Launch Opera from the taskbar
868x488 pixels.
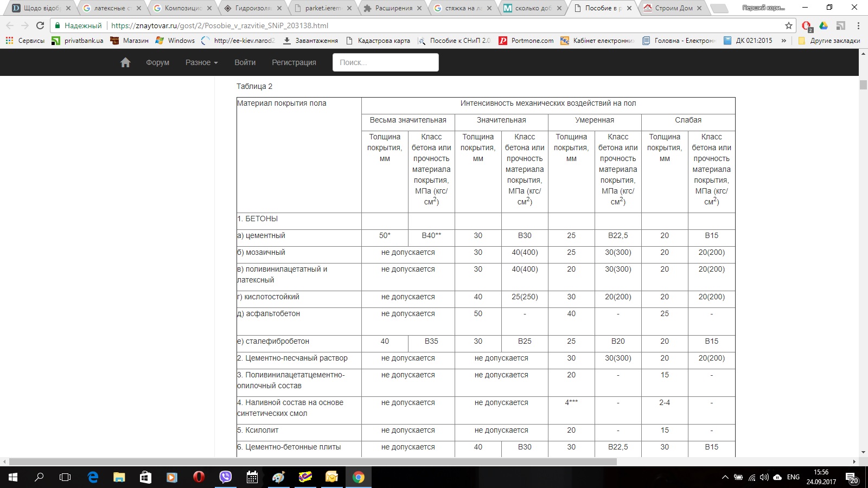[199, 477]
